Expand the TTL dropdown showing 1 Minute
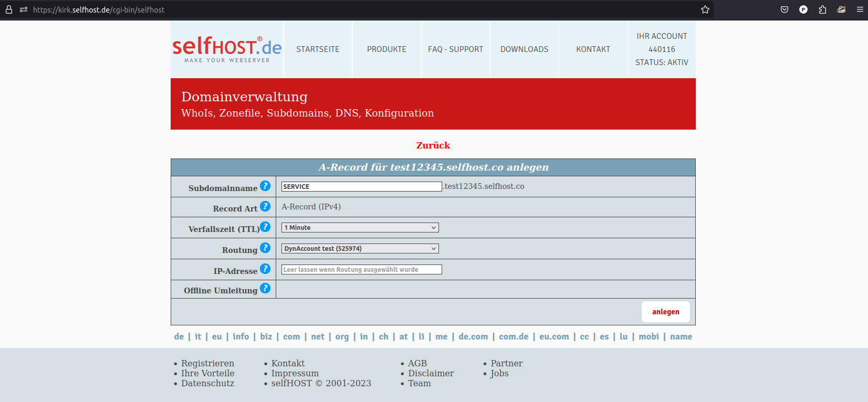The image size is (868, 402). (360, 228)
